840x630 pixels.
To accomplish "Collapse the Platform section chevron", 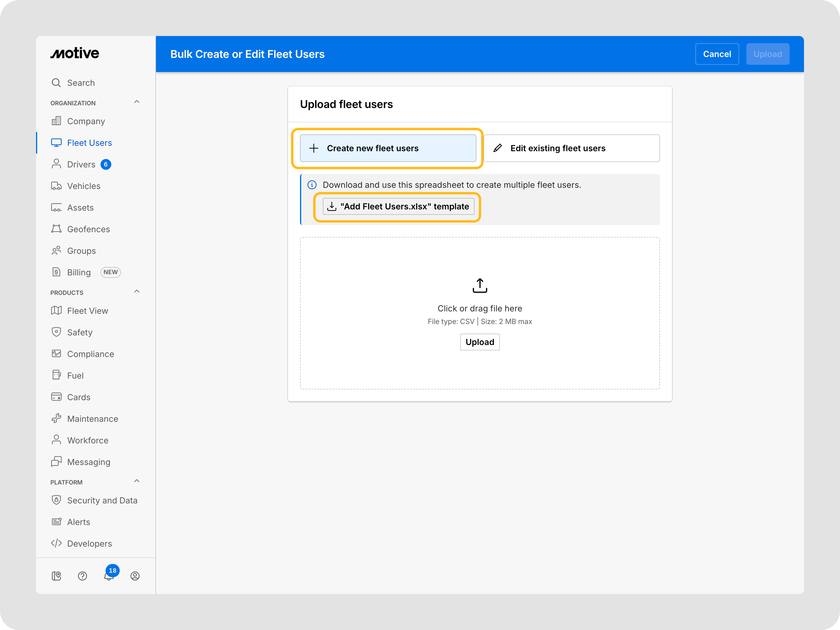I will coord(137,481).
